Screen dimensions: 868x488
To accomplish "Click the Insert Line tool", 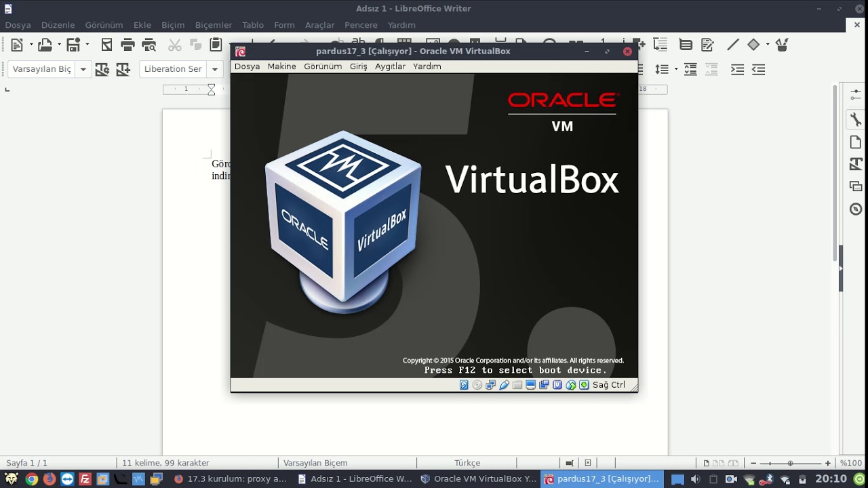I will pyautogui.click(x=733, y=45).
